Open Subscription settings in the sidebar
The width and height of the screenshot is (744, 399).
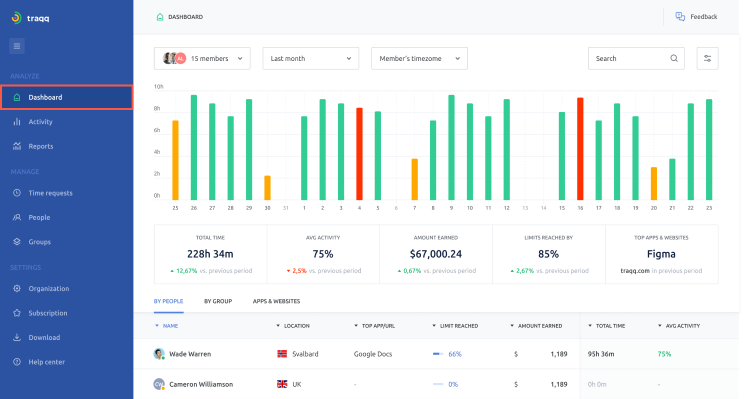[x=47, y=313]
